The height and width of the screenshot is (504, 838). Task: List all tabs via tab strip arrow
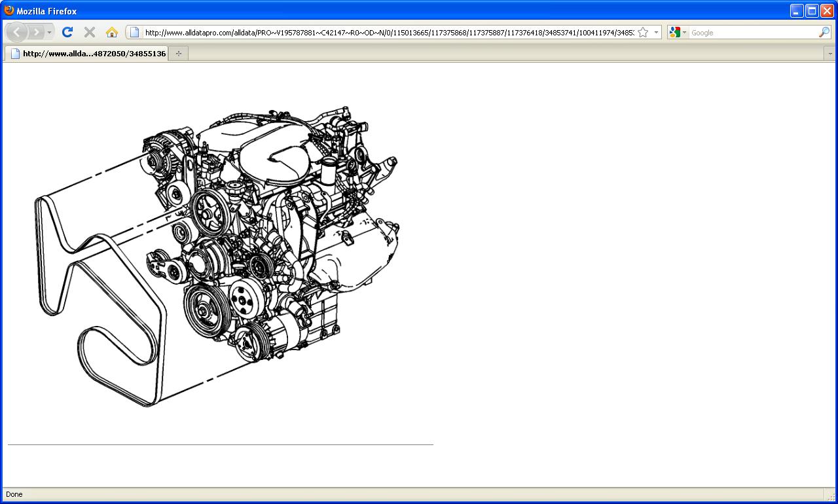tap(829, 54)
